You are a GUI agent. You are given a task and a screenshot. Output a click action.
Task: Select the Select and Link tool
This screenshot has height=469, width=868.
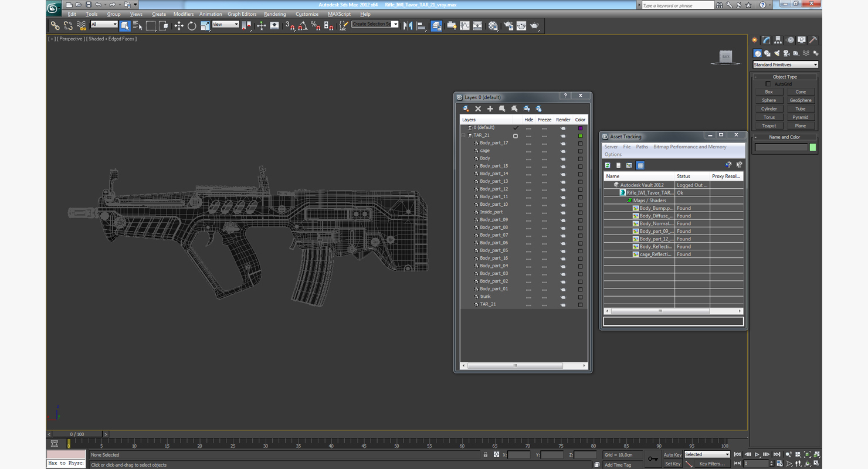[55, 26]
